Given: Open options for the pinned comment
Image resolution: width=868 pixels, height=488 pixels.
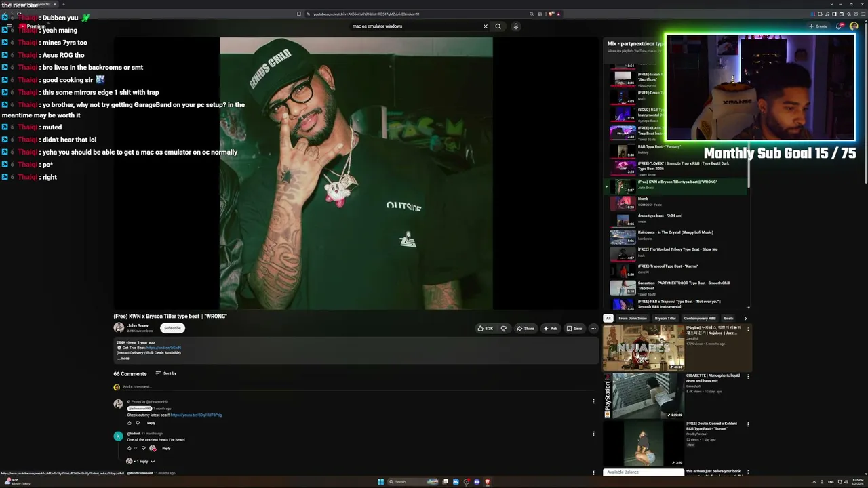Looking at the screenshot, I should tap(593, 401).
